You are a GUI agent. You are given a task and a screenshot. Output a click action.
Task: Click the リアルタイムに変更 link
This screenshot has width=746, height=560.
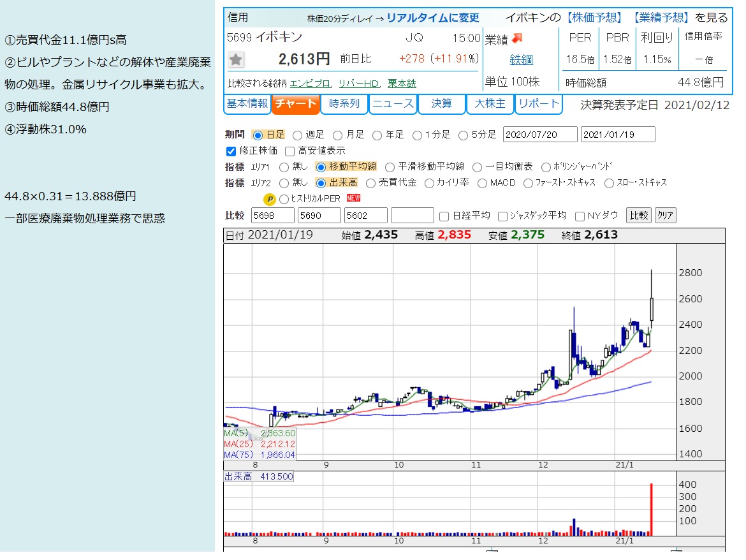[433, 18]
